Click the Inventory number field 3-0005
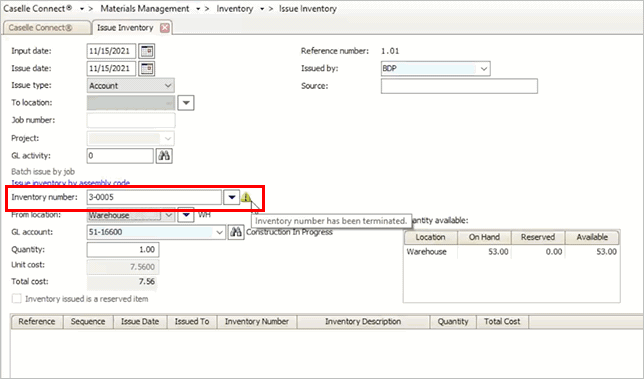This screenshot has height=379, width=644. coord(154,198)
